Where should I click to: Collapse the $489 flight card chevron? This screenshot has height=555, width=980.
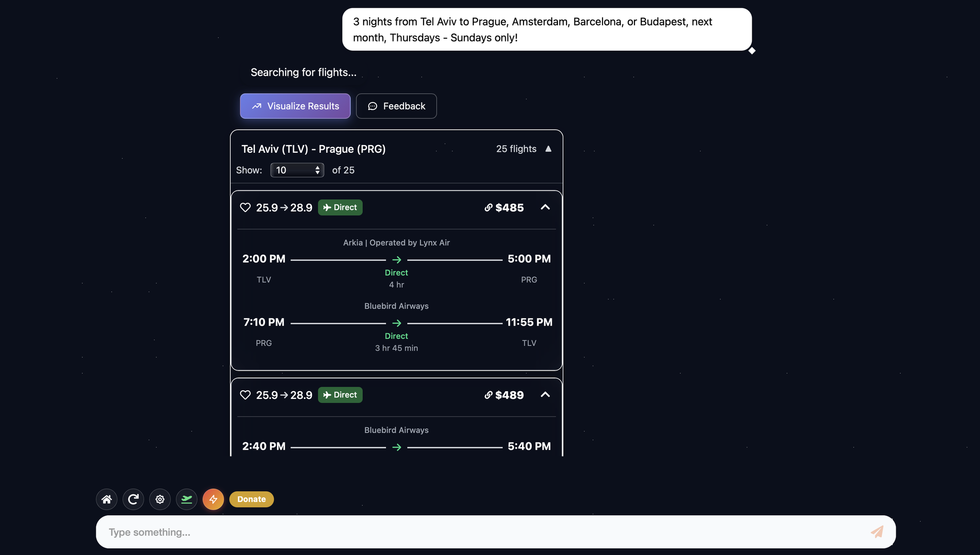tap(545, 395)
